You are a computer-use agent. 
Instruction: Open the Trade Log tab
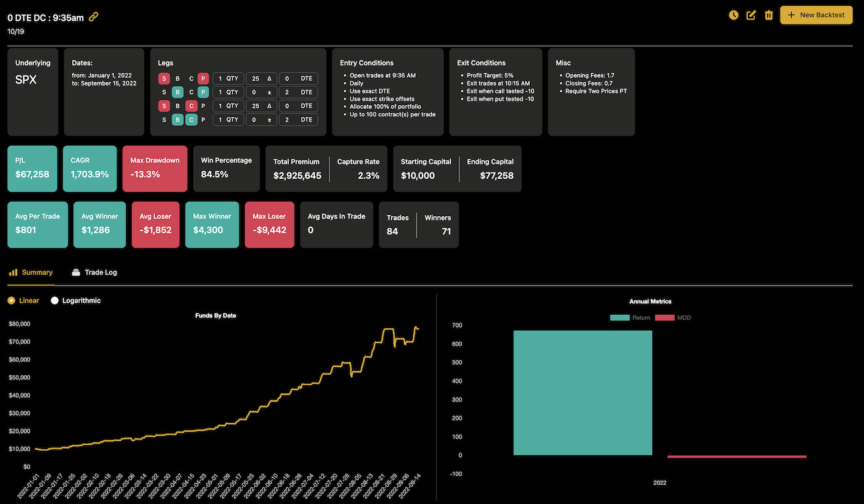coord(101,272)
